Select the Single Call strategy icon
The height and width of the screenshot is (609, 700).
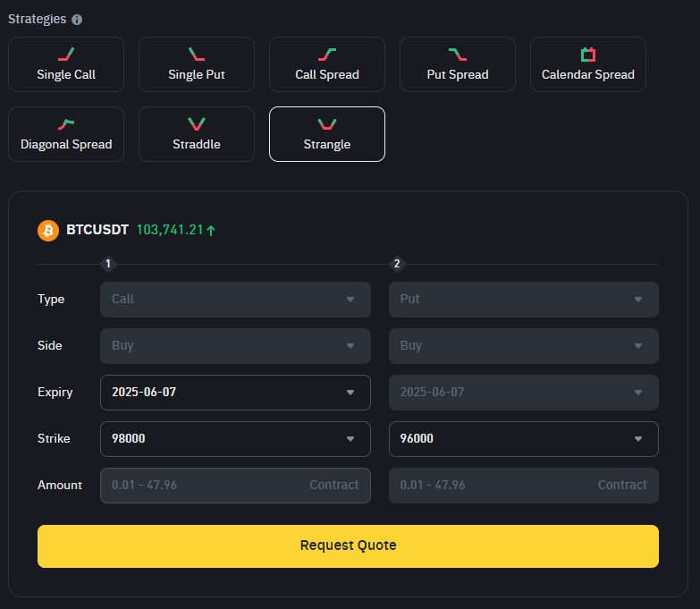pyautogui.click(x=66, y=55)
